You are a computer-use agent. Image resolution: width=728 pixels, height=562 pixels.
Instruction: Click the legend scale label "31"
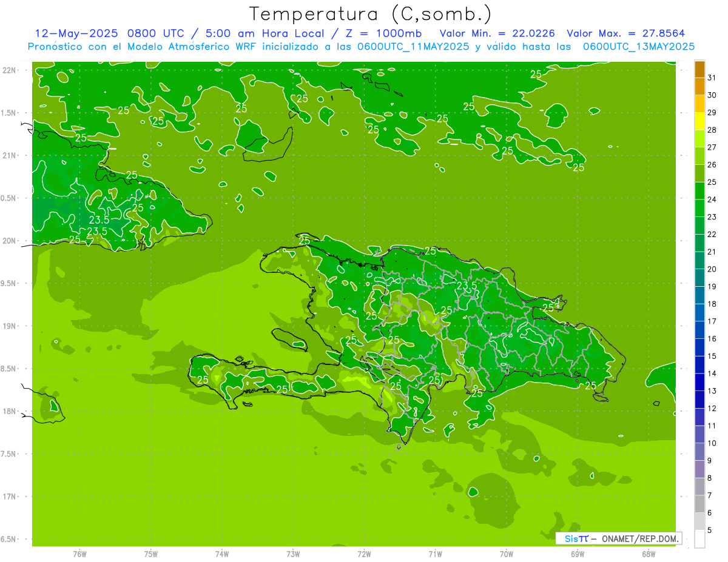712,78
